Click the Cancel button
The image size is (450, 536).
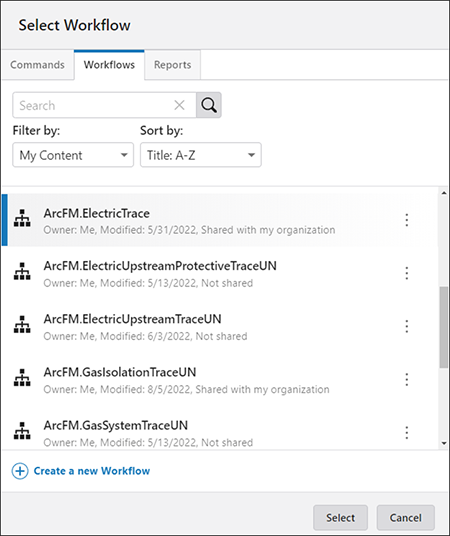[406, 518]
